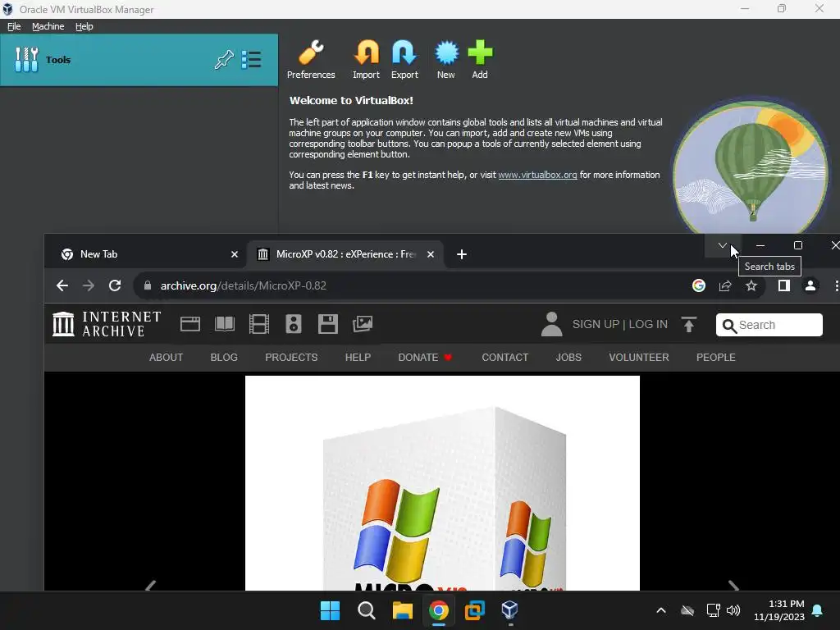
Task: Click the DONATE link
Action: pyautogui.click(x=426, y=358)
